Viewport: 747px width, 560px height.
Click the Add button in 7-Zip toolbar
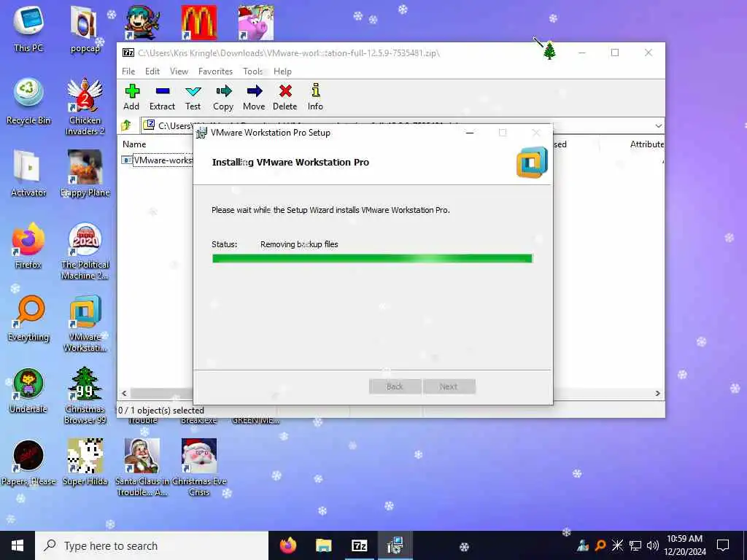point(131,97)
